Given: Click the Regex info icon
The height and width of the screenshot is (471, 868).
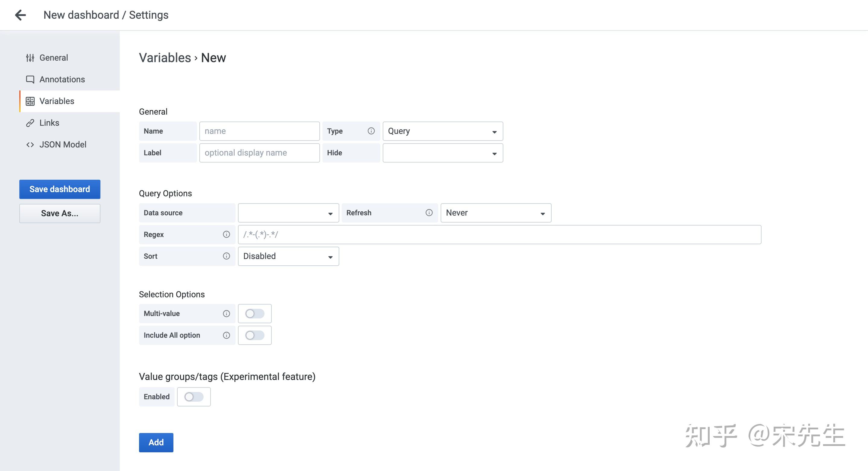Looking at the screenshot, I should coord(227,235).
